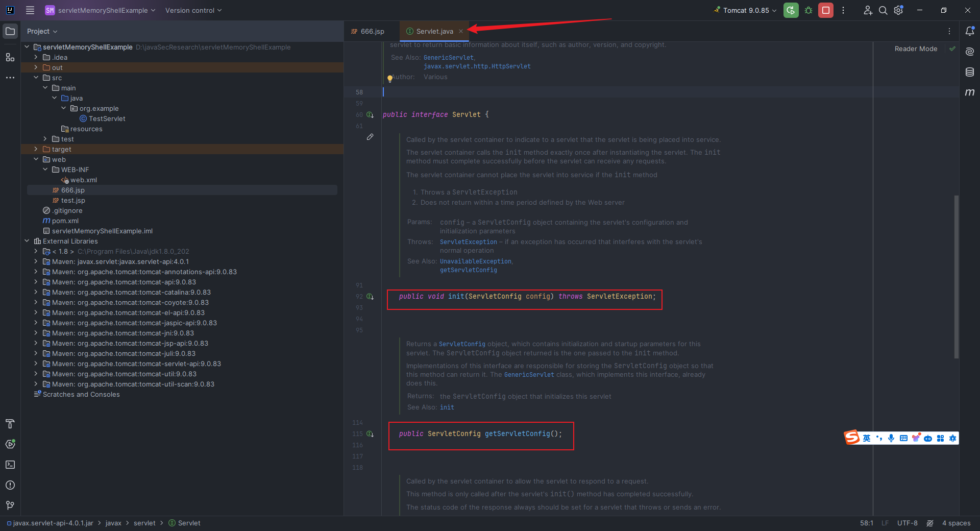Expand the .idea folder
Image resolution: width=980 pixels, height=531 pixels.
[36, 57]
